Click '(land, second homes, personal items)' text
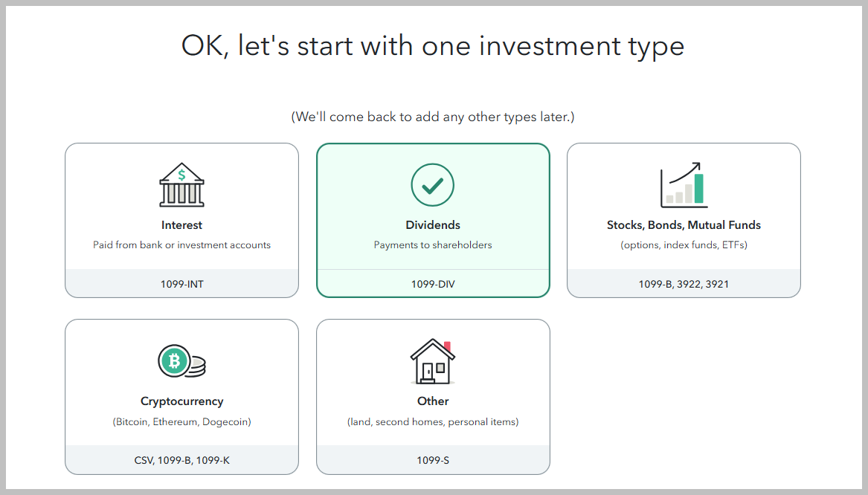This screenshot has width=868, height=495. pos(433,422)
